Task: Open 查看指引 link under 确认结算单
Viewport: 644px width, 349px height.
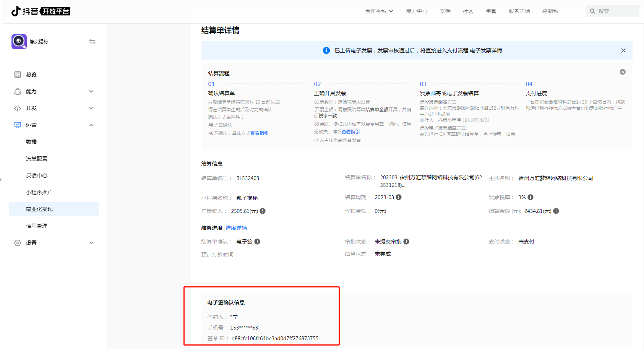Action: [260, 133]
